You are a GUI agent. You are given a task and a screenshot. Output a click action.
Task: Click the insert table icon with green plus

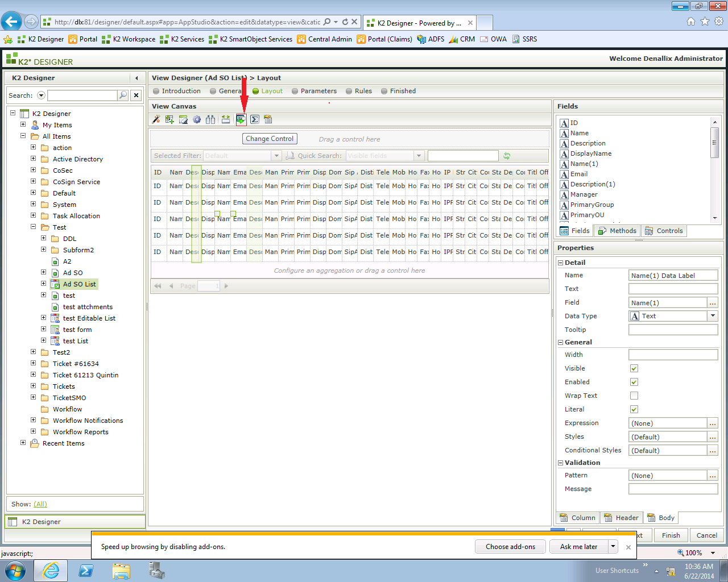pos(169,119)
